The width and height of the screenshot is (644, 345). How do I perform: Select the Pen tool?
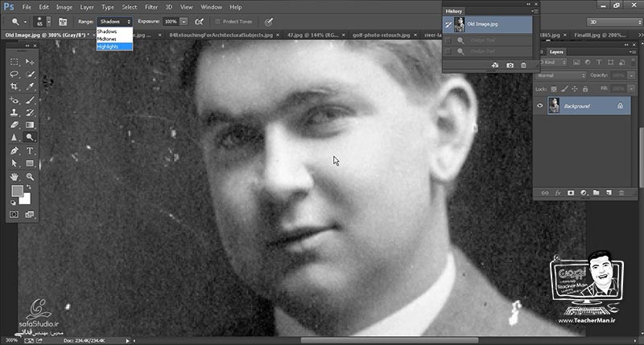pos(14,150)
